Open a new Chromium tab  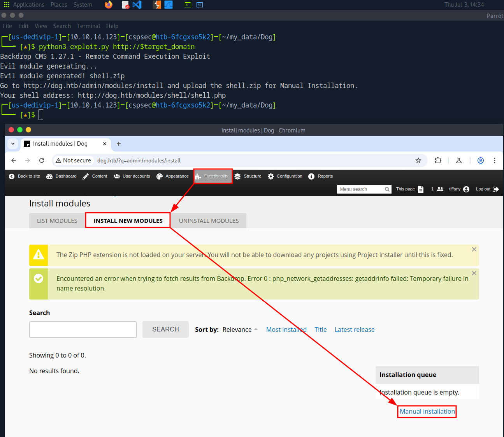click(x=119, y=144)
